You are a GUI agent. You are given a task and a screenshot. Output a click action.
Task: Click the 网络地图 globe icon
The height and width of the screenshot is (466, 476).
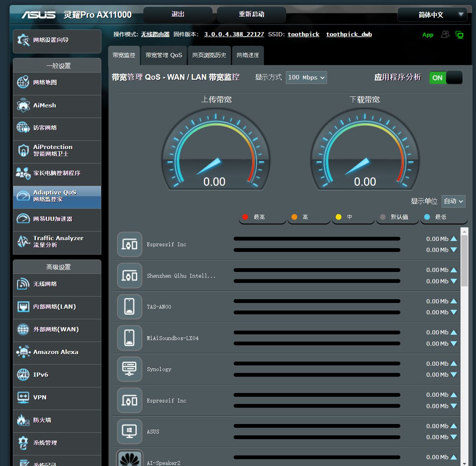pyautogui.click(x=23, y=82)
